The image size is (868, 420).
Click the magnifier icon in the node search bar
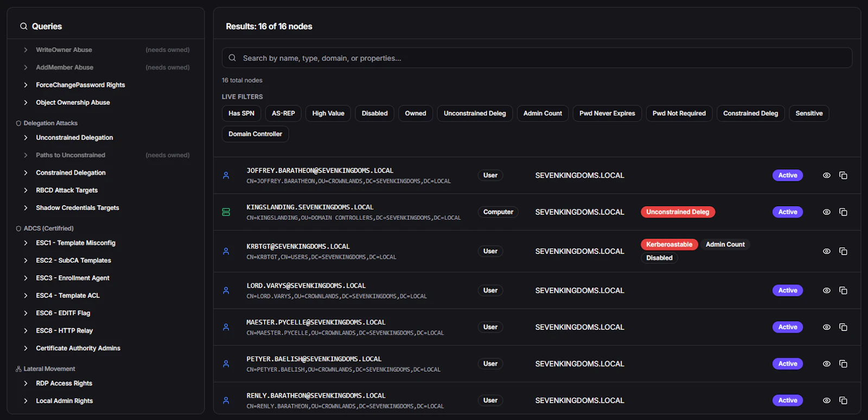[x=232, y=58]
